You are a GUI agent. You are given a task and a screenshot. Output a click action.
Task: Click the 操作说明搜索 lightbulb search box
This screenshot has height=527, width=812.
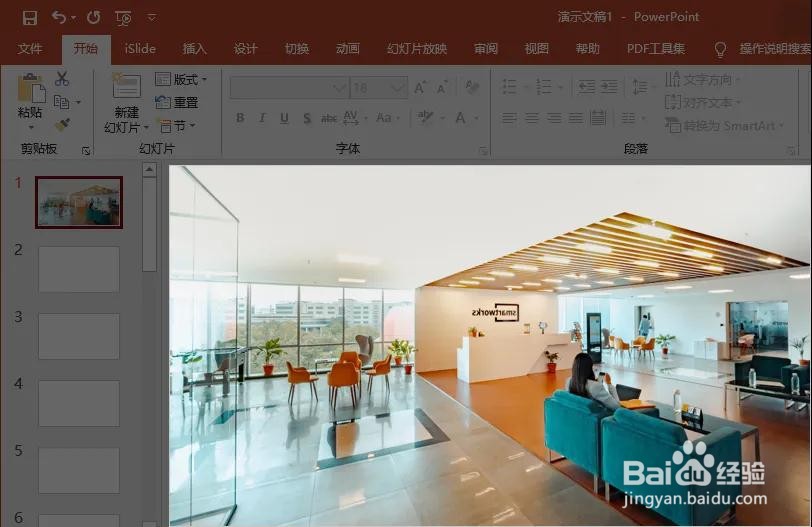click(764, 49)
